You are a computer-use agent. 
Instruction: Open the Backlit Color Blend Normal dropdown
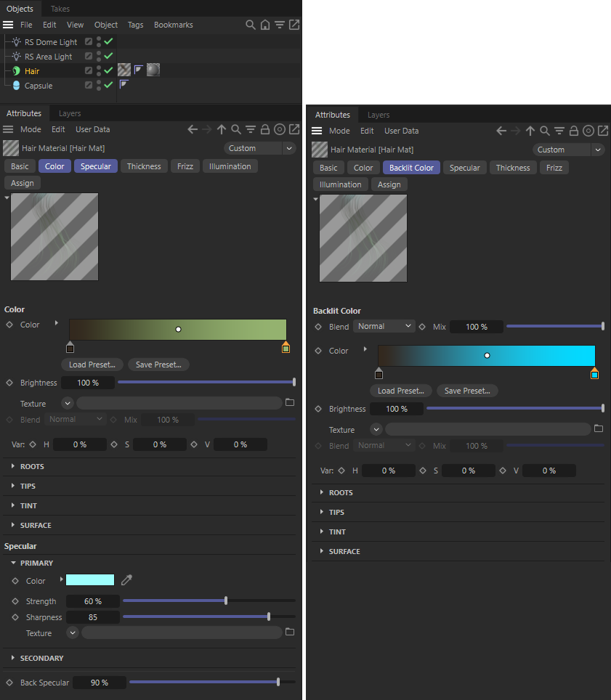tap(384, 327)
